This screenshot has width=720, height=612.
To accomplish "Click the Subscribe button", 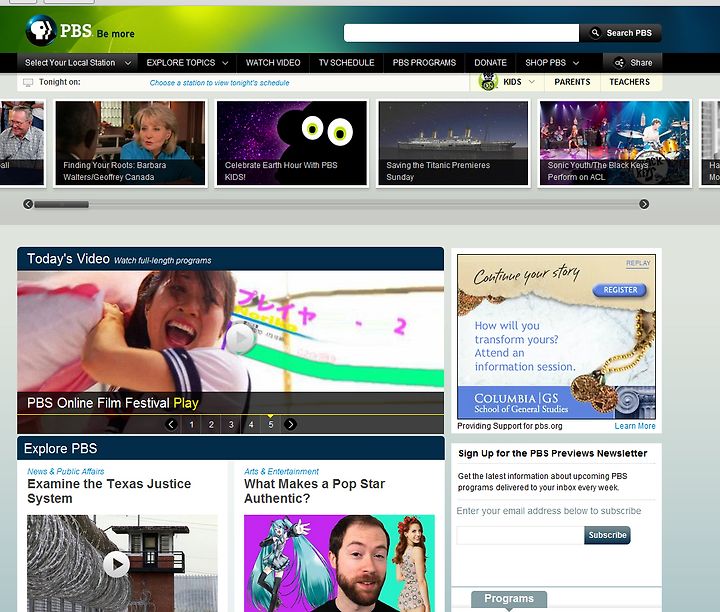I will pyautogui.click(x=607, y=535).
